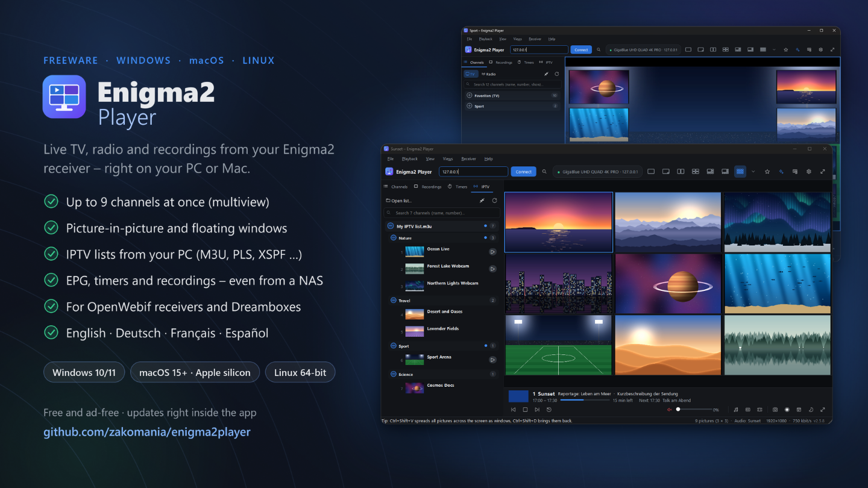The image size is (868, 488).
Task: Open settings gear in the Sport window toolbar
Action: click(820, 50)
